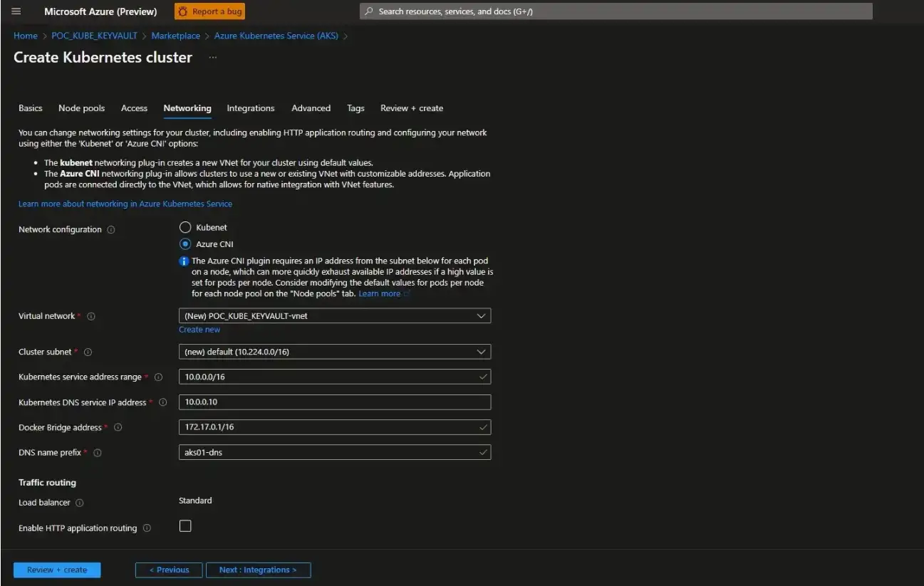This screenshot has width=924, height=586.
Task: Click the Create new virtual network link
Action: (x=199, y=330)
